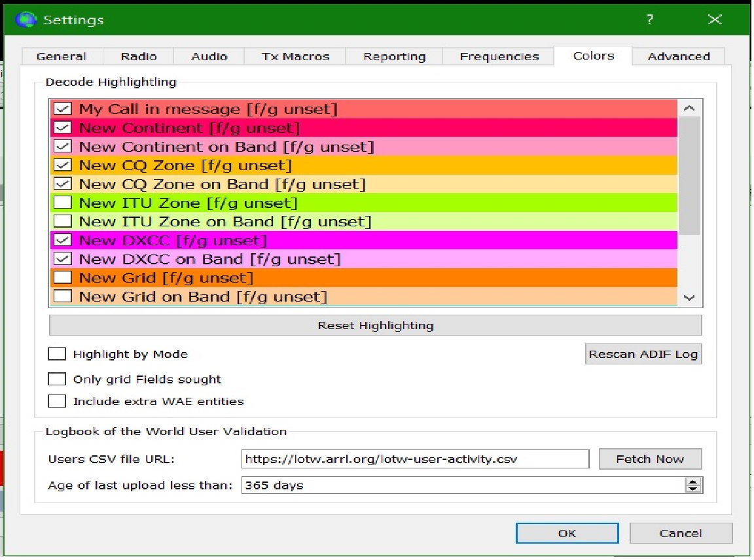Enable Only grid Fields sought
Screen dimensions: 754x560
(x=57, y=379)
